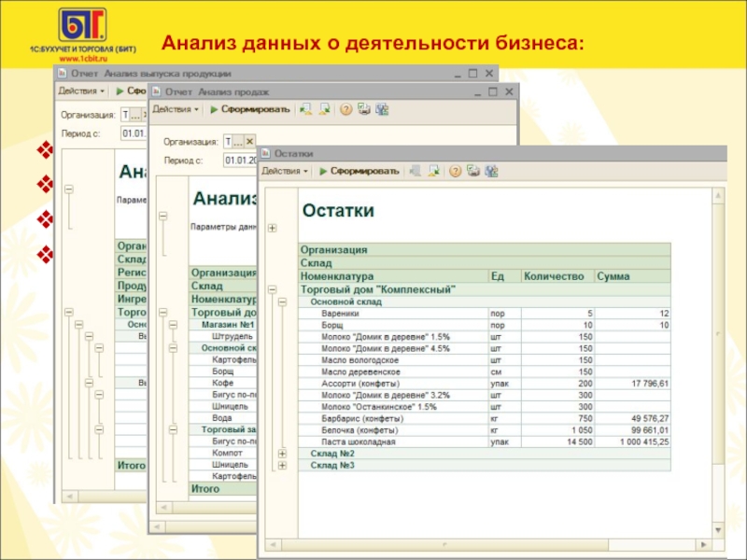This screenshot has height=560, width=747.
Task: Clear the Организация field with the X button
Action: pyautogui.click(x=251, y=141)
